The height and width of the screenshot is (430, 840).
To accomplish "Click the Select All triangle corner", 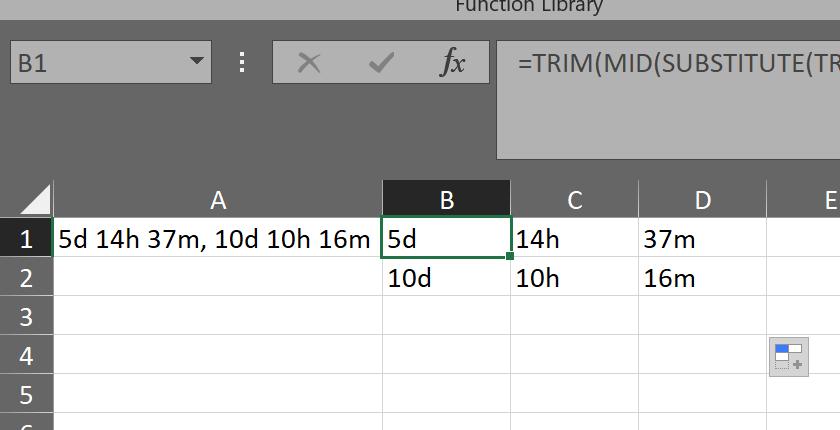I will tap(36, 199).
